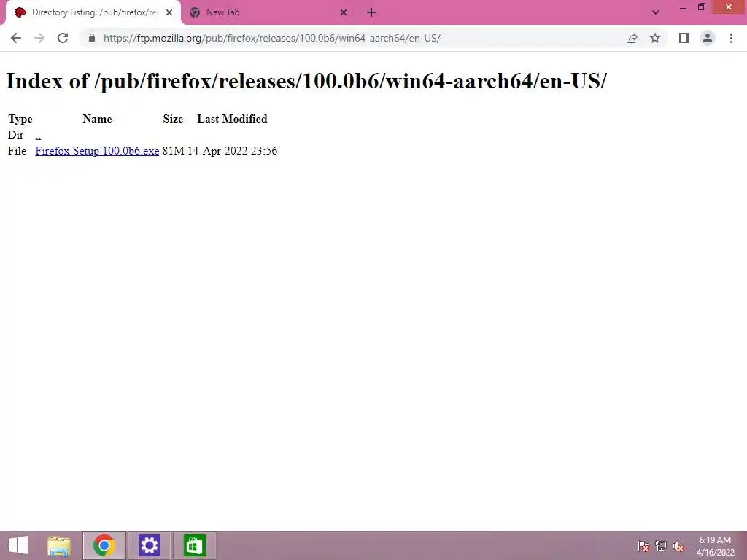
Task: Click the address bar URL
Action: 271,38
